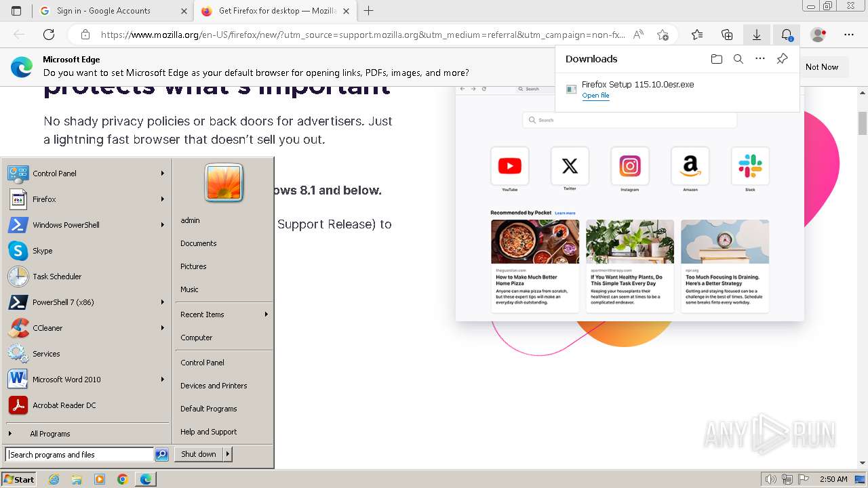Open Skype from the Start menu
This screenshot has height=488, width=868.
(87, 251)
